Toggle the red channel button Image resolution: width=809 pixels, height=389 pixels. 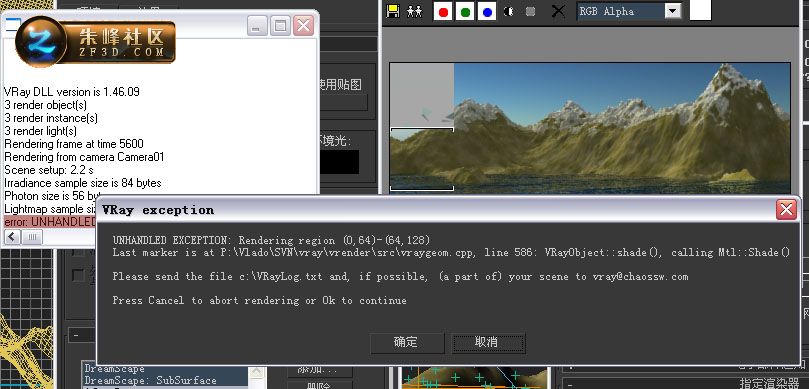click(x=443, y=11)
